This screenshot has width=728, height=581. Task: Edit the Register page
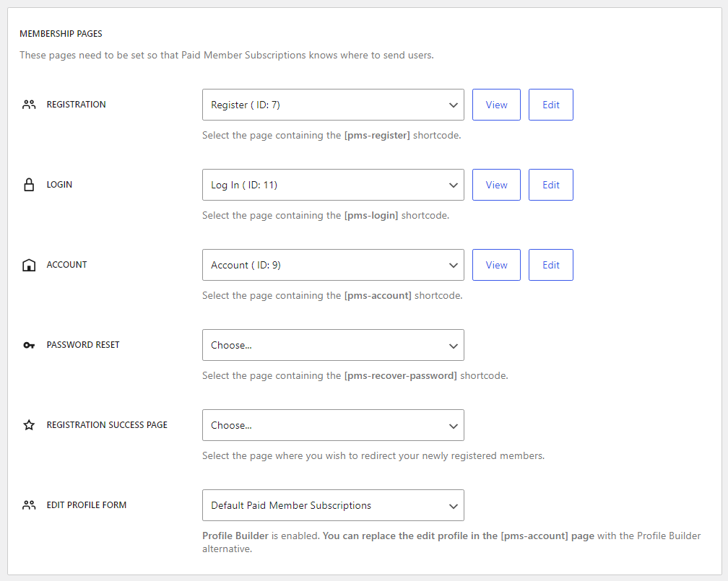(550, 105)
